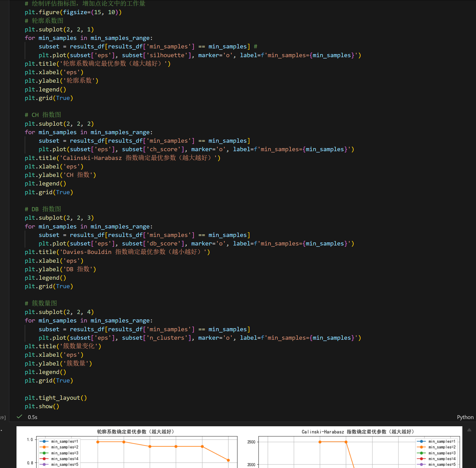Click the green execution success checkmark

tap(19, 416)
